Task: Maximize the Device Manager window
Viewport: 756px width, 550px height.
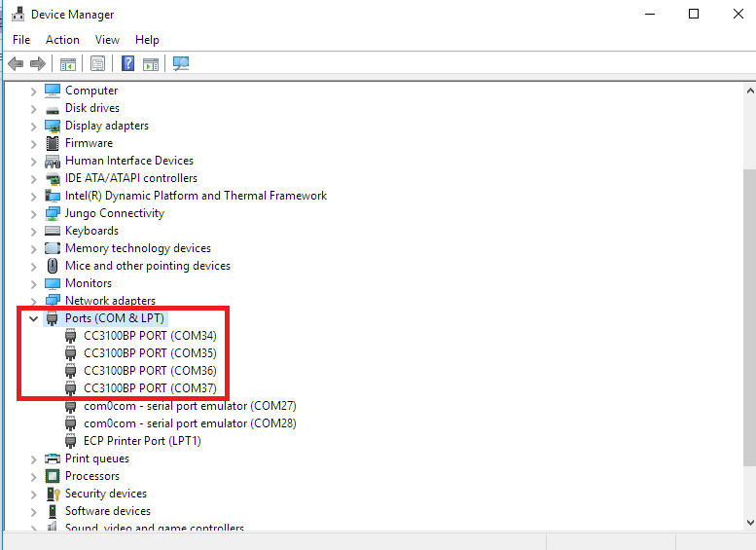Action: click(694, 14)
